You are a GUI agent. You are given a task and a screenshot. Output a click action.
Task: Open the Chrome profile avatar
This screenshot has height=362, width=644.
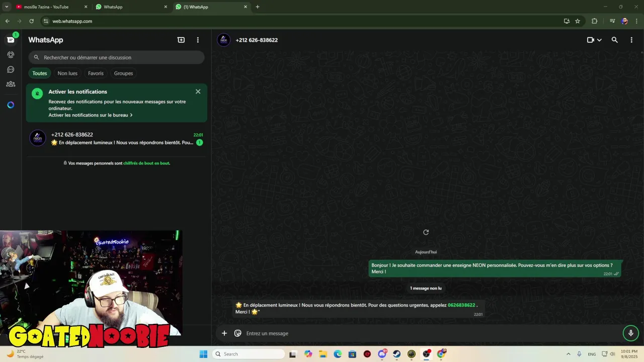tap(624, 21)
